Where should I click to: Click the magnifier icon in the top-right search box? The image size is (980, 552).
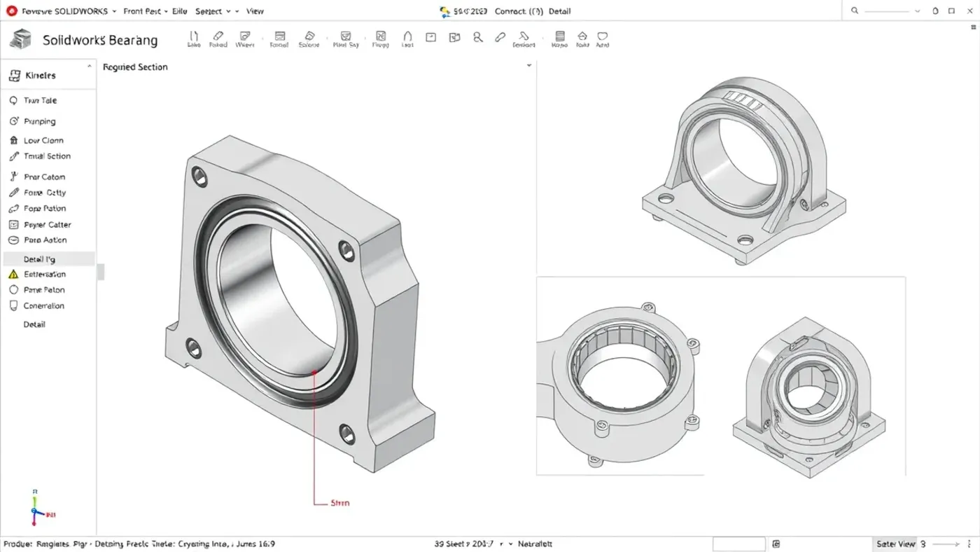855,11
